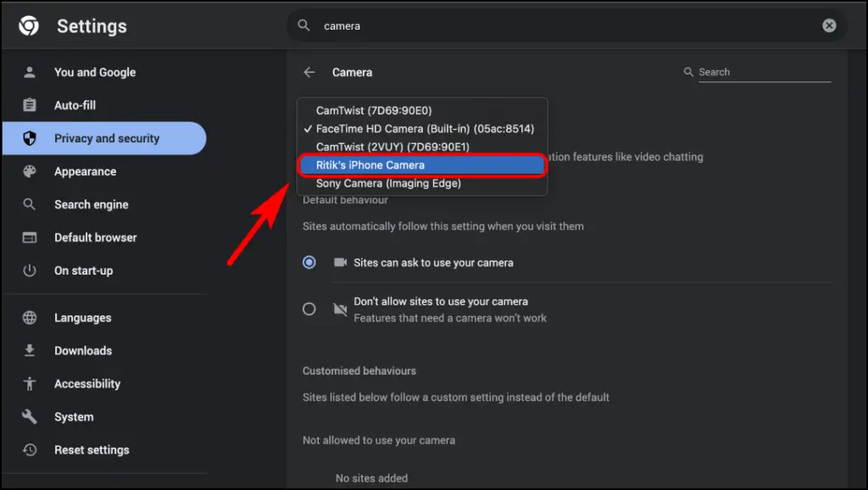Select Ritik's iPhone Camera option
868x490 pixels.
pyautogui.click(x=422, y=165)
